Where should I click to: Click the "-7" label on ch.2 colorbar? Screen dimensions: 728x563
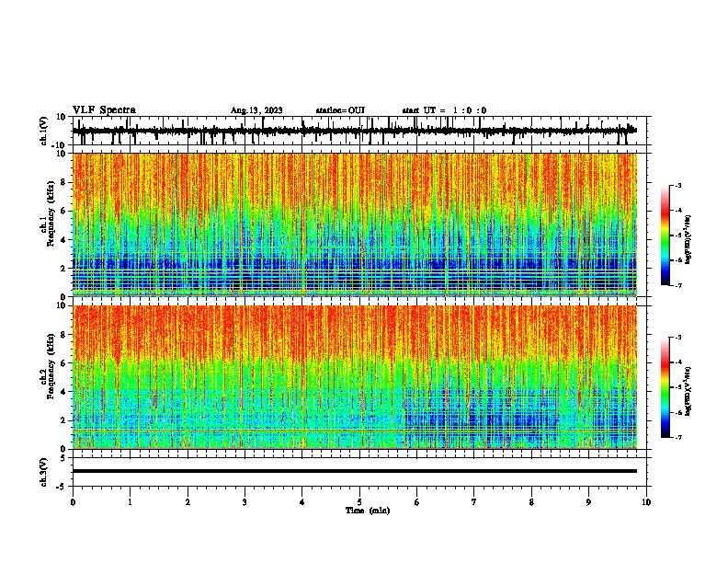pyautogui.click(x=677, y=437)
